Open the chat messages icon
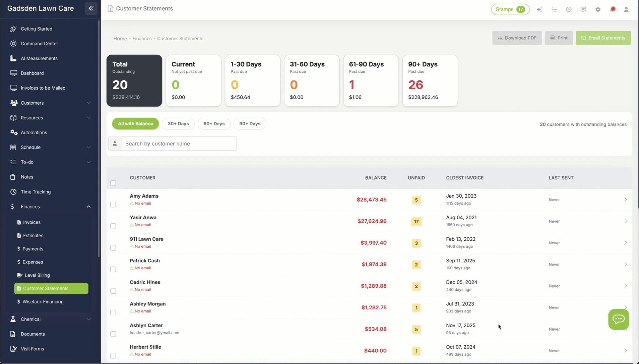The image size is (639, 364). point(583,9)
